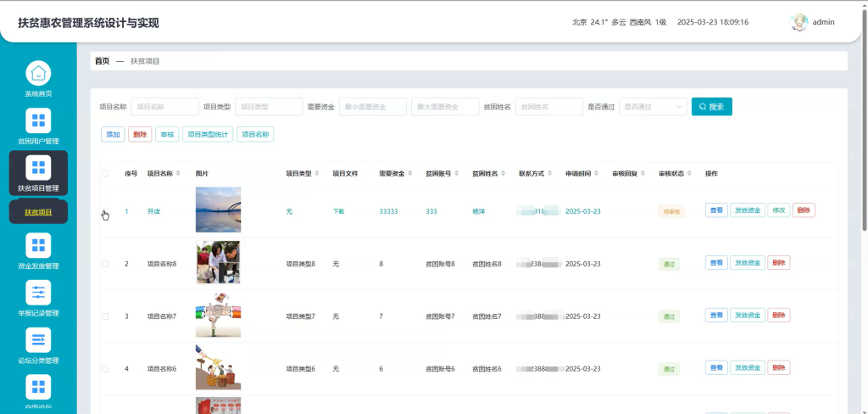Focus the 贫困姓名 search field
This screenshot has width=868, height=414.
pos(549,106)
